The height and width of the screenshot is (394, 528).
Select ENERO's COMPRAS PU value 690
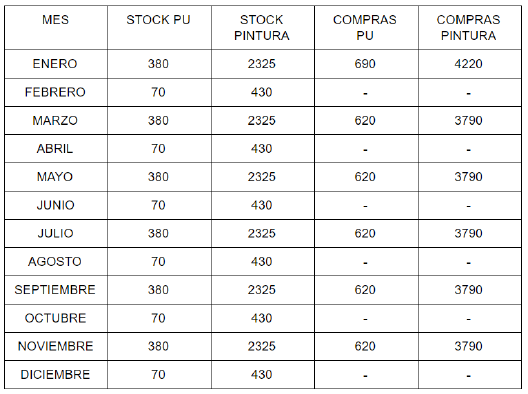coord(365,64)
